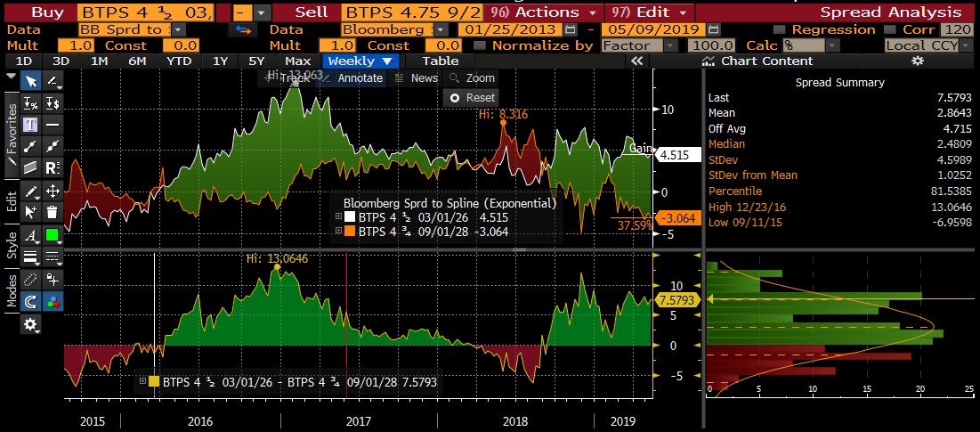Select the arrow pointer tool
The height and width of the screenshot is (432, 980).
pyautogui.click(x=30, y=81)
